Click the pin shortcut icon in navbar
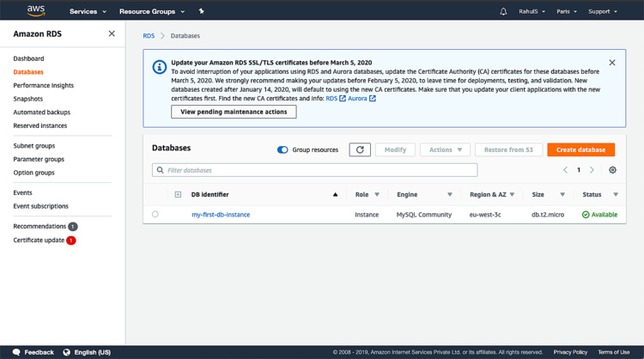The width and height of the screenshot is (644, 359). pyautogui.click(x=201, y=11)
